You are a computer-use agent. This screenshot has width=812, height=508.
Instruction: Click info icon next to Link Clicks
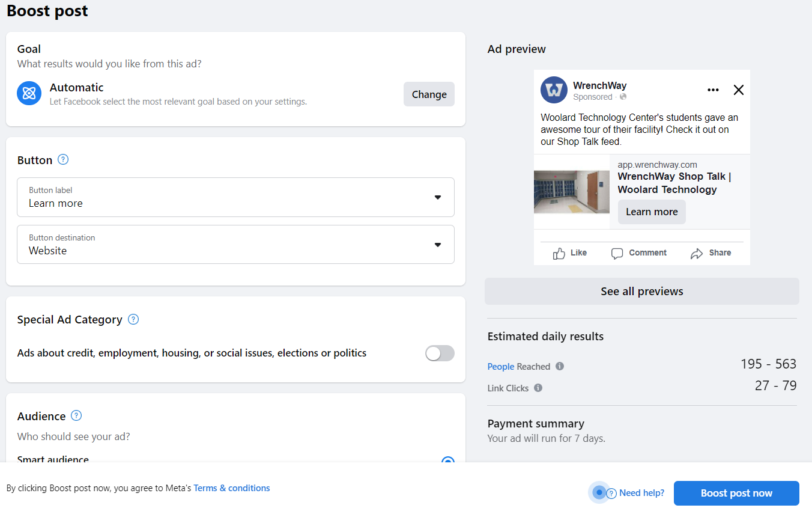click(538, 388)
